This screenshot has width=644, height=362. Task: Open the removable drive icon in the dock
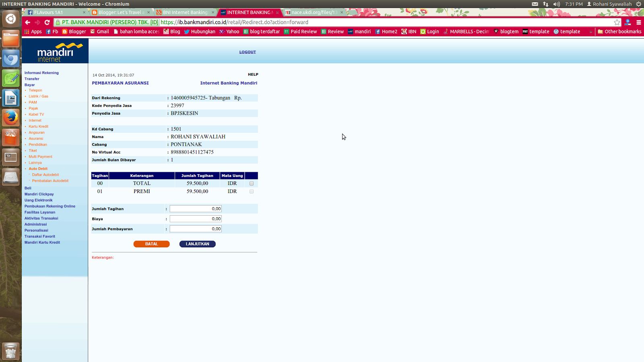point(11,177)
